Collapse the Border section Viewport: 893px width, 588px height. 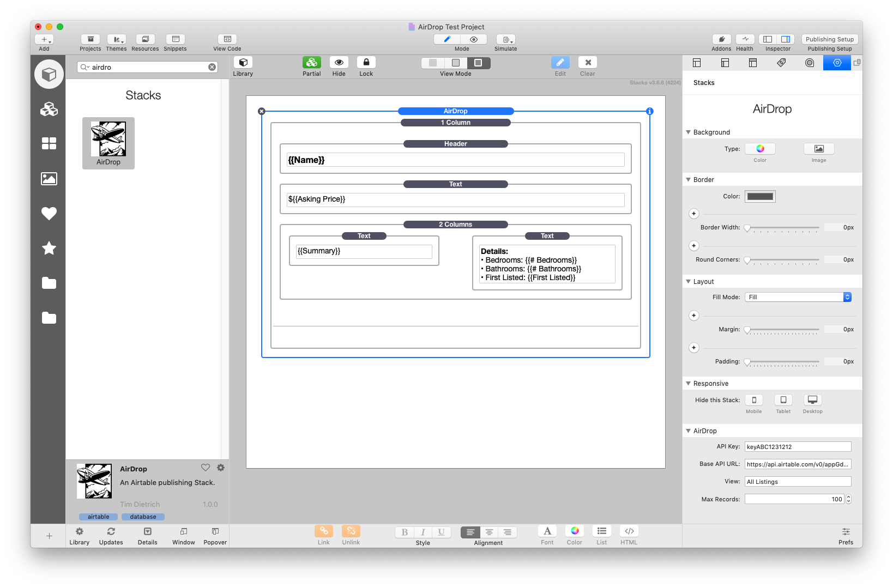click(688, 180)
